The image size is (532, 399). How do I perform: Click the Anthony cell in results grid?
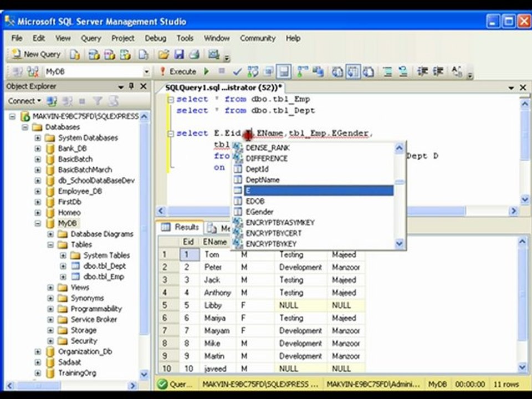(x=217, y=293)
